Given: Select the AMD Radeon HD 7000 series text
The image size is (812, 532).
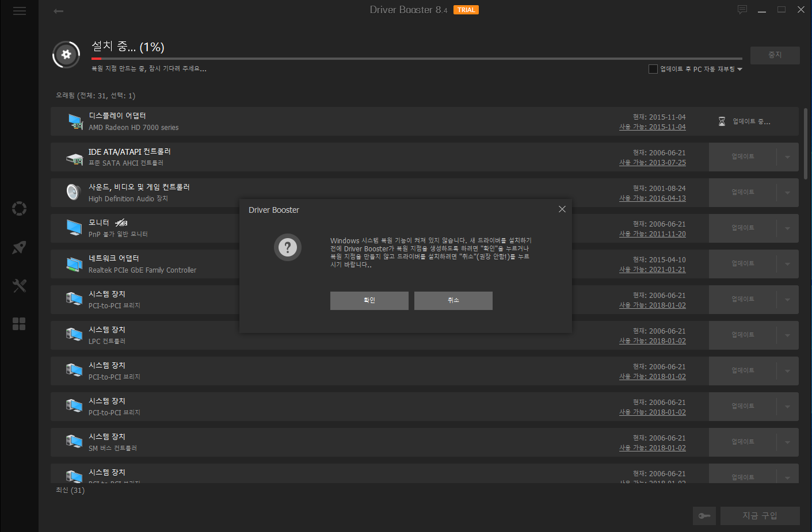Looking at the screenshot, I should [x=134, y=128].
